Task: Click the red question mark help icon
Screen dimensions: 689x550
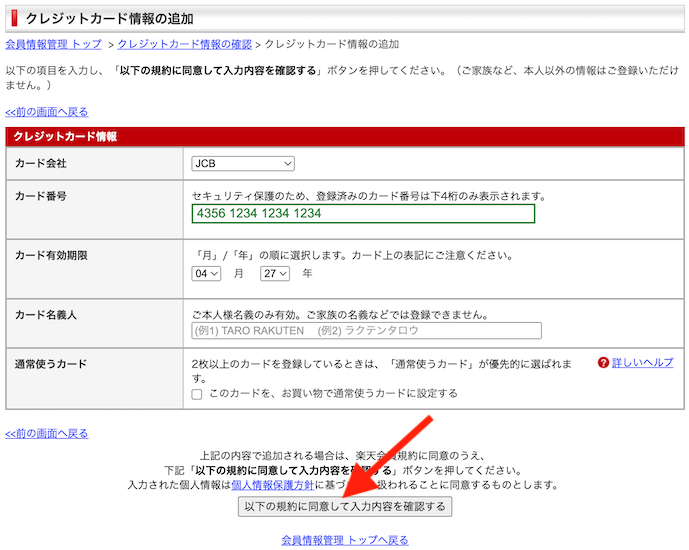Action: point(603,363)
